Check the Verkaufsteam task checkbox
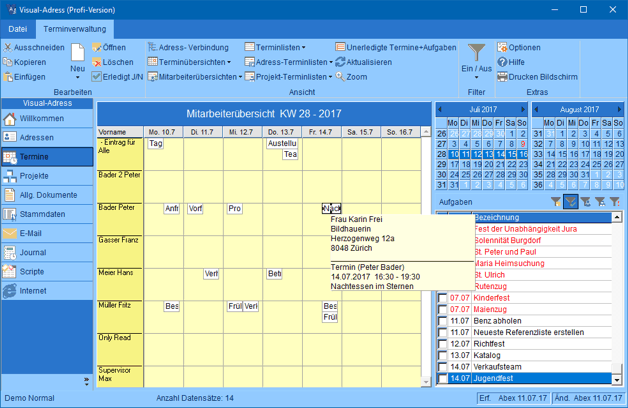Viewport: 628px width, 408px height. coord(443,367)
